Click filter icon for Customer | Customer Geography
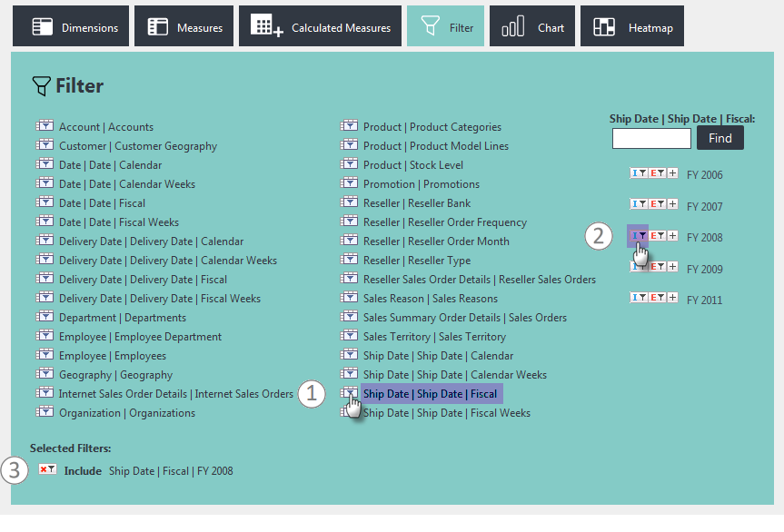This screenshot has height=532, width=784. point(45,144)
